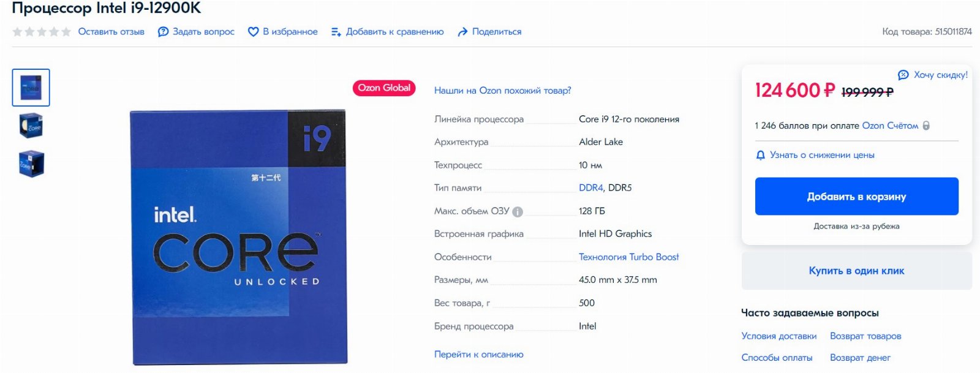Click the compare list icon
The width and height of the screenshot is (980, 373).
pos(336,32)
